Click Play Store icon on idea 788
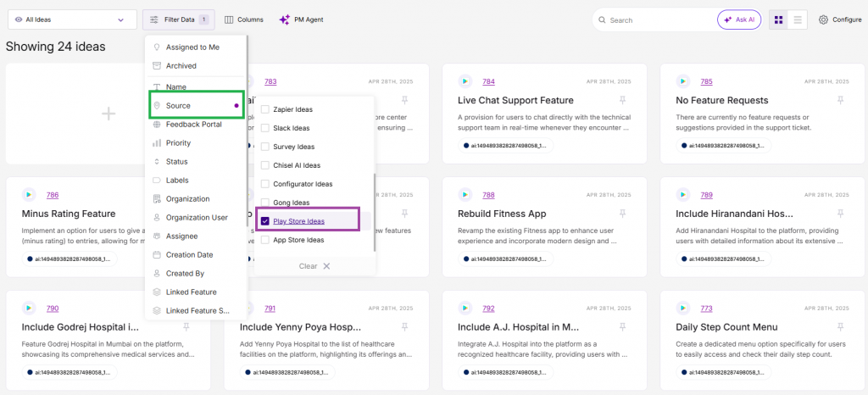 tap(465, 195)
